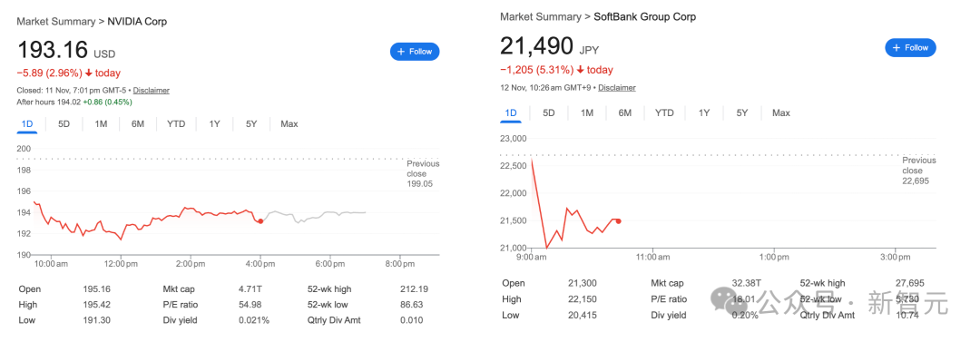Click Market Summary breadcrumb in SoftBank panel
The height and width of the screenshot is (342, 980).
pyautogui.click(x=541, y=16)
